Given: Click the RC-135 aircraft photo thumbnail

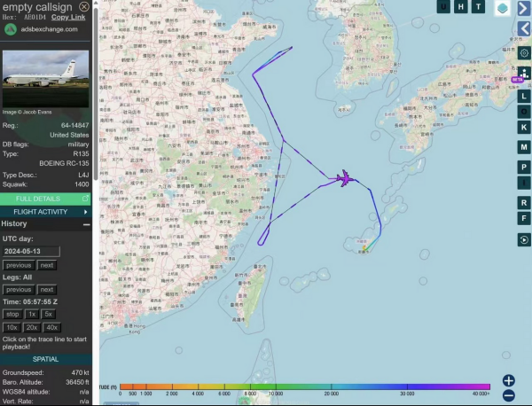Looking at the screenshot, I should 46,79.
